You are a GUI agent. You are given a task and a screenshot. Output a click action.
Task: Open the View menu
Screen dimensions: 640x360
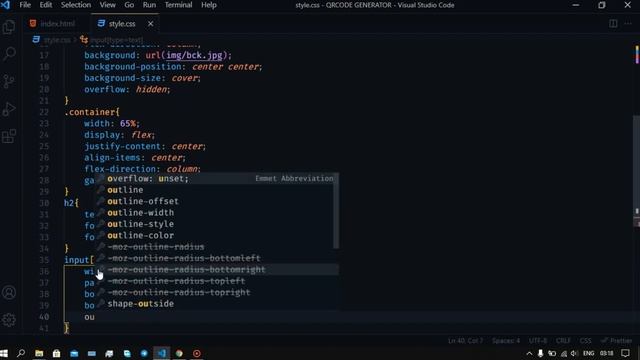[108, 5]
